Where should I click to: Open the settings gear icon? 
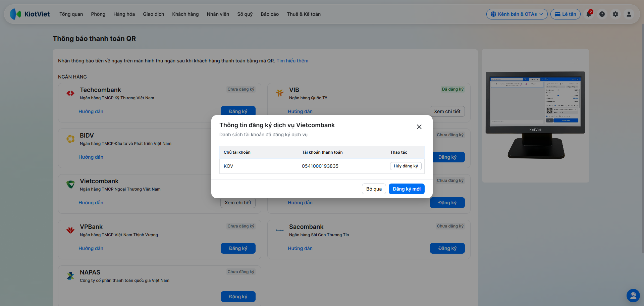pyautogui.click(x=615, y=14)
